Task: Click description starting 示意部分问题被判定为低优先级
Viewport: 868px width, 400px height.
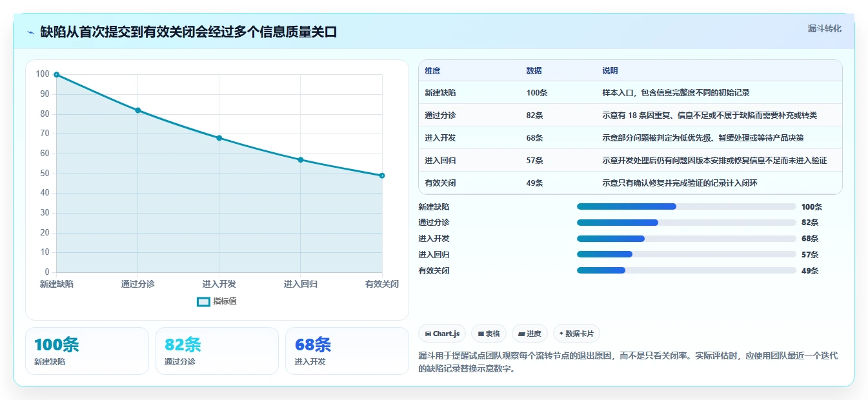Action: [x=703, y=138]
